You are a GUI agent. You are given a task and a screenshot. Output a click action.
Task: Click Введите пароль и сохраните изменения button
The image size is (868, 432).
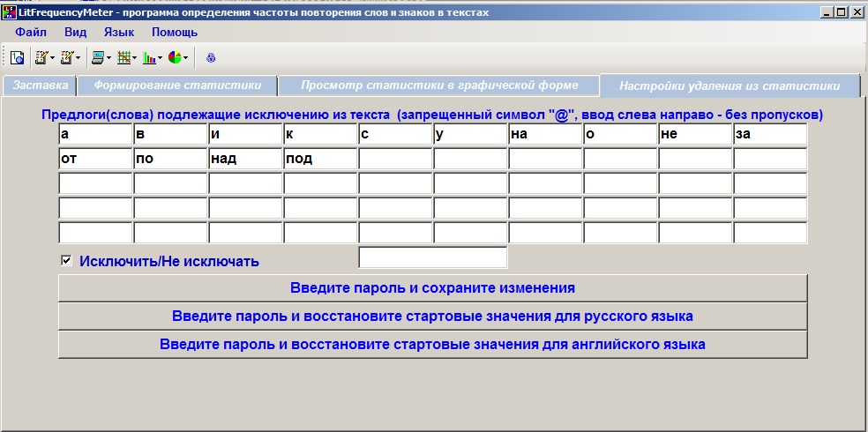pyautogui.click(x=433, y=288)
